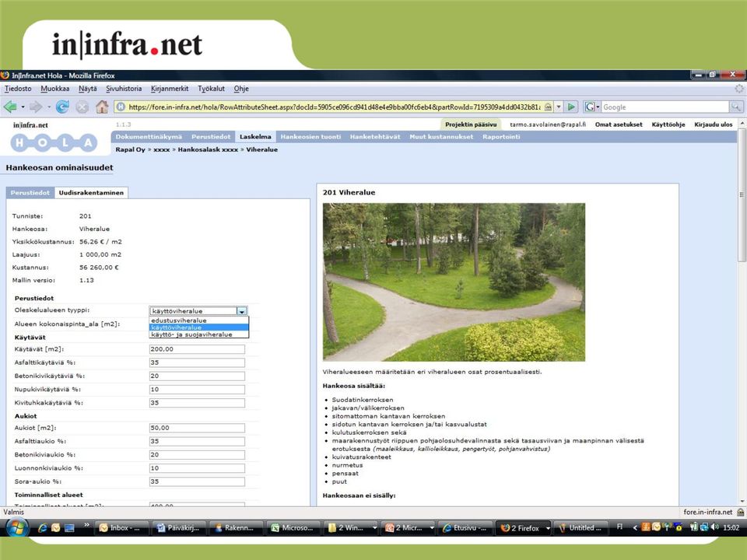Open the Dokumenttinäkymä navigation tab
Screen dimensions: 747x560
[x=149, y=137]
